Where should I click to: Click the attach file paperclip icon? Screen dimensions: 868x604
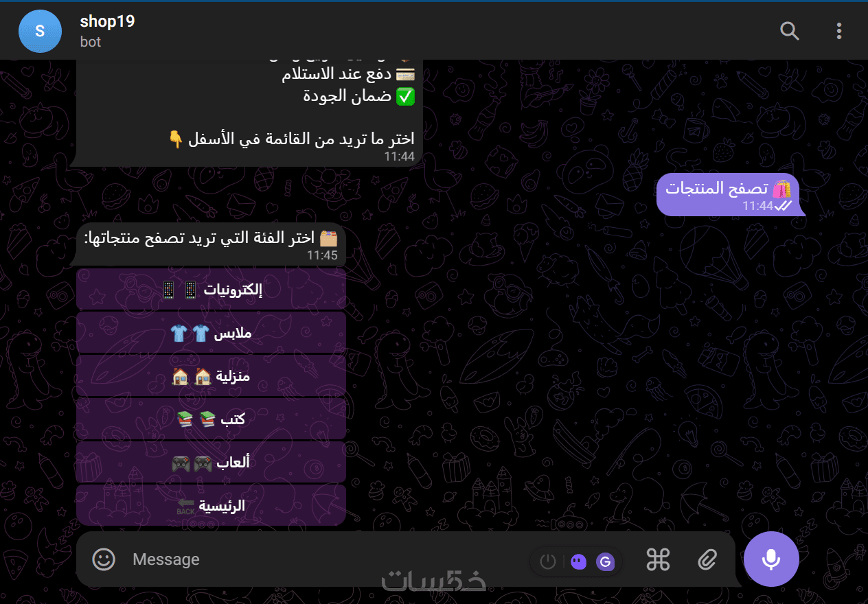(707, 560)
